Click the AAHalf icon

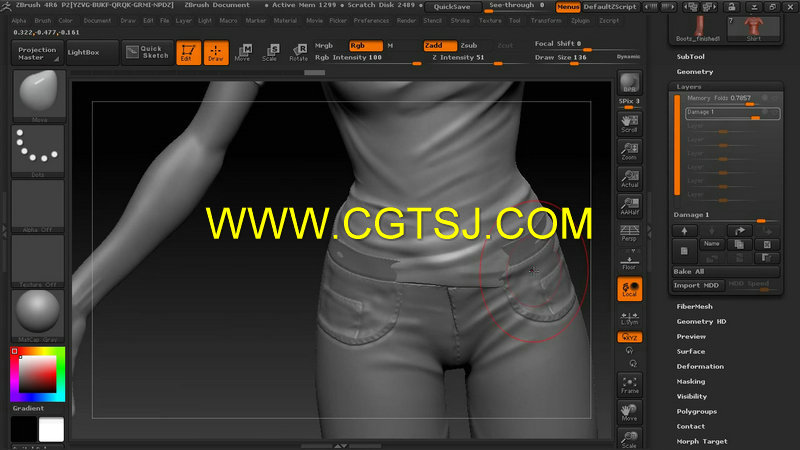(630, 206)
